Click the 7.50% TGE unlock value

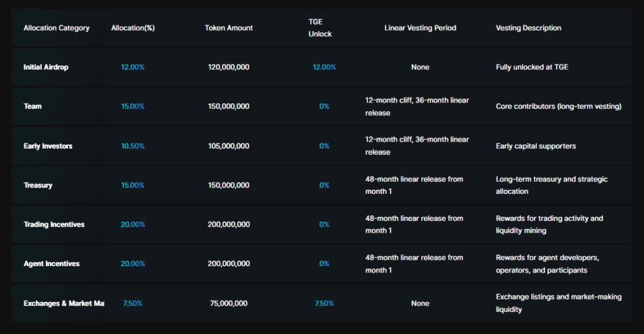(x=324, y=303)
